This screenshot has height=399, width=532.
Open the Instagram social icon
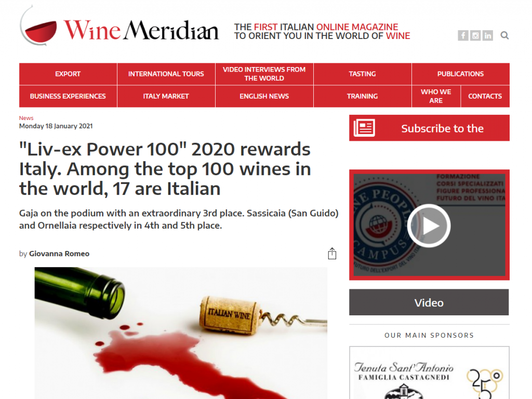(x=475, y=35)
